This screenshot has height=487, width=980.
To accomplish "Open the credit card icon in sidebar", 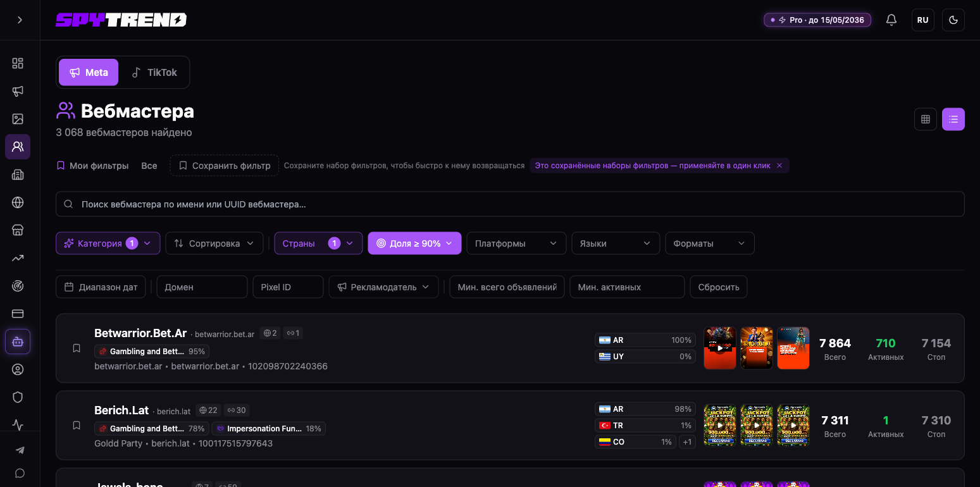I will click(18, 314).
